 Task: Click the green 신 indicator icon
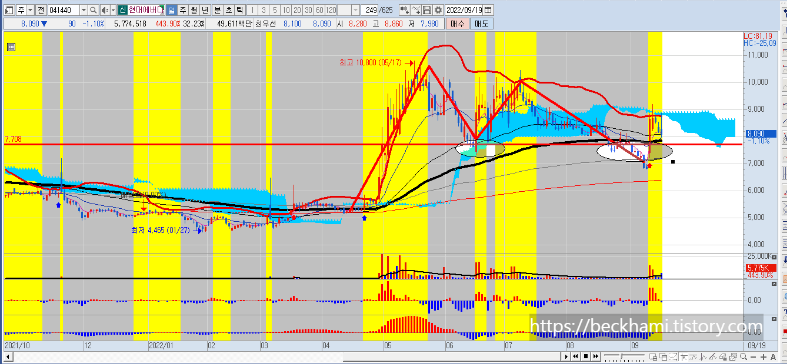click(122, 10)
